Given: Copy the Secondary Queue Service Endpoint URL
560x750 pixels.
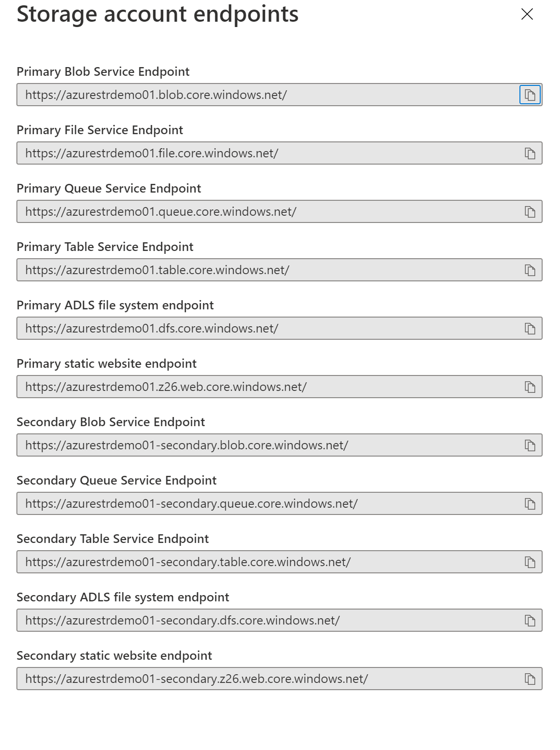Looking at the screenshot, I should coord(529,504).
